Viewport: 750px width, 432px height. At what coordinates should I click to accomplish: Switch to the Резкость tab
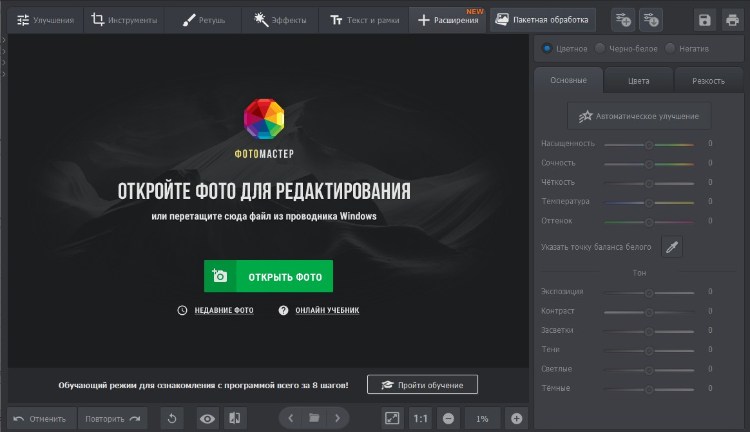click(708, 80)
